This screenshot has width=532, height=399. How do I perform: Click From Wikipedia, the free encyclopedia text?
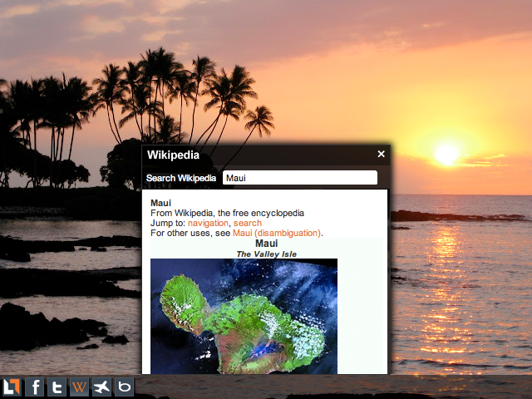click(227, 213)
